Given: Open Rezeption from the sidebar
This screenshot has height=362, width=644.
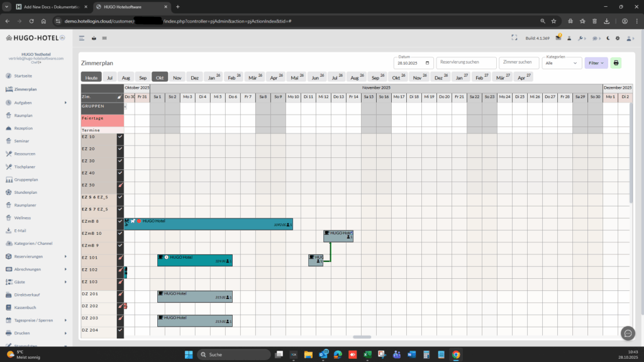Looking at the screenshot, I should click(x=23, y=128).
